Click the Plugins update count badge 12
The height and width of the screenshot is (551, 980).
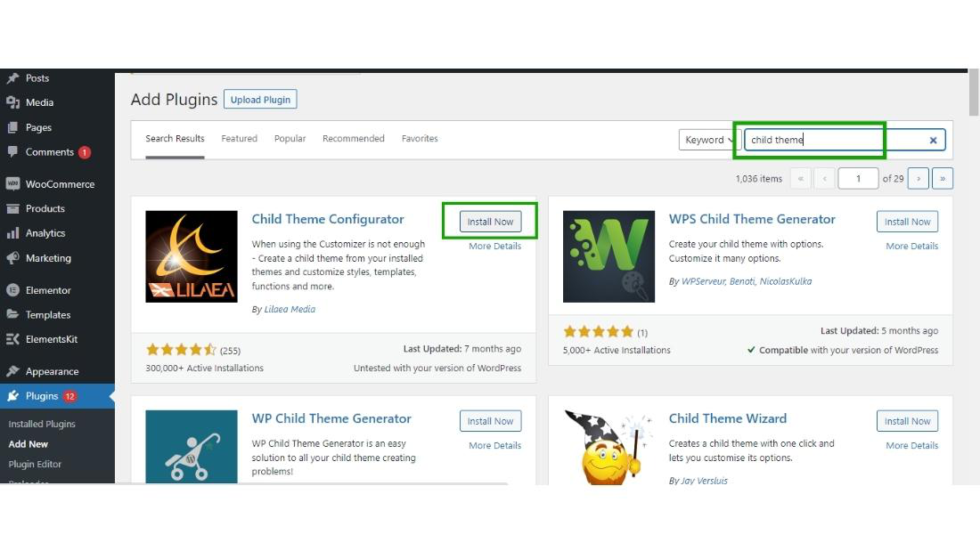click(69, 396)
